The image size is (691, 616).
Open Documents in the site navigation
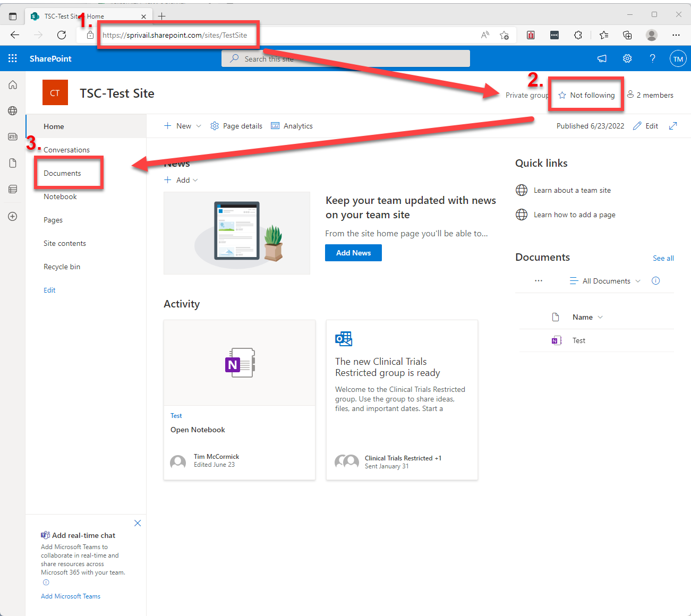click(62, 173)
